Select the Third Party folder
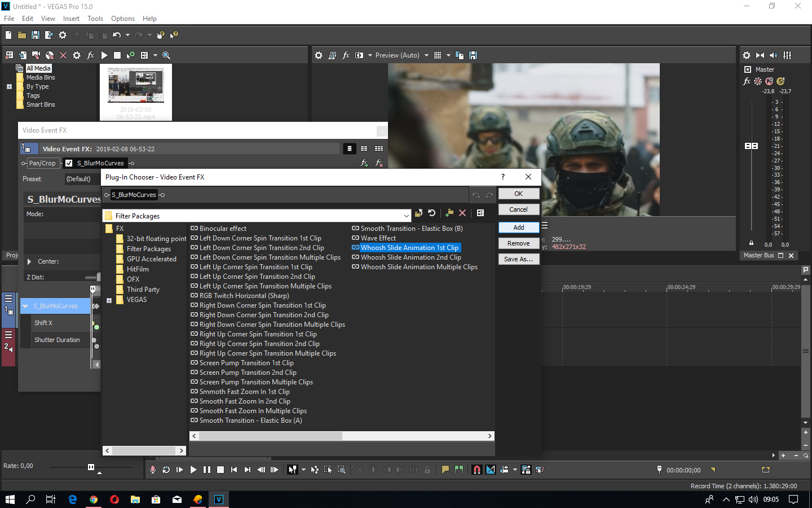The width and height of the screenshot is (812, 508). point(143,290)
